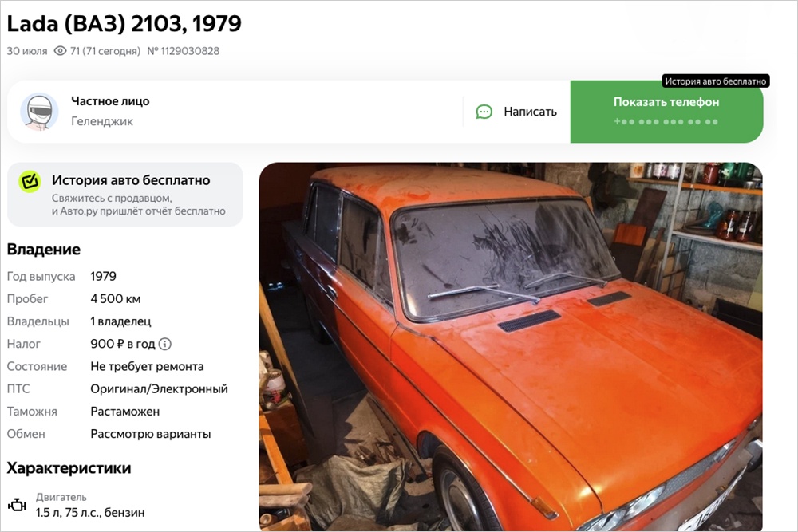
Task: Click the 1 владелец owners value
Action: point(120,321)
